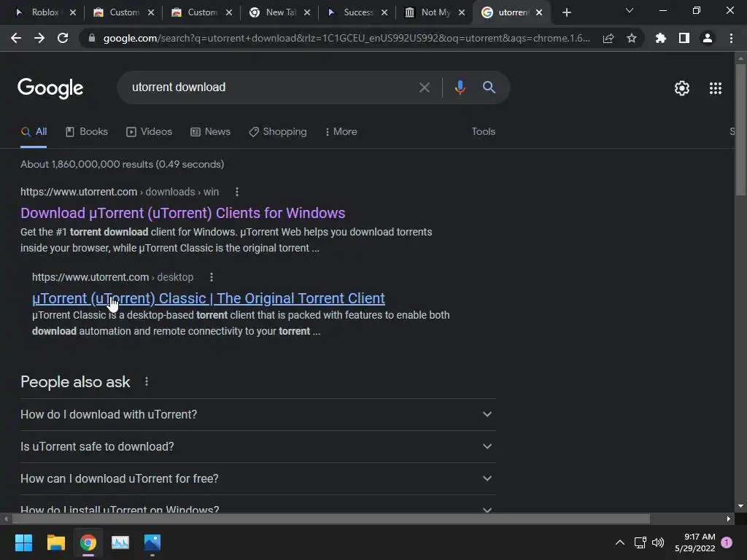Open Google apps grid
The height and width of the screenshot is (560, 747).
tap(716, 88)
